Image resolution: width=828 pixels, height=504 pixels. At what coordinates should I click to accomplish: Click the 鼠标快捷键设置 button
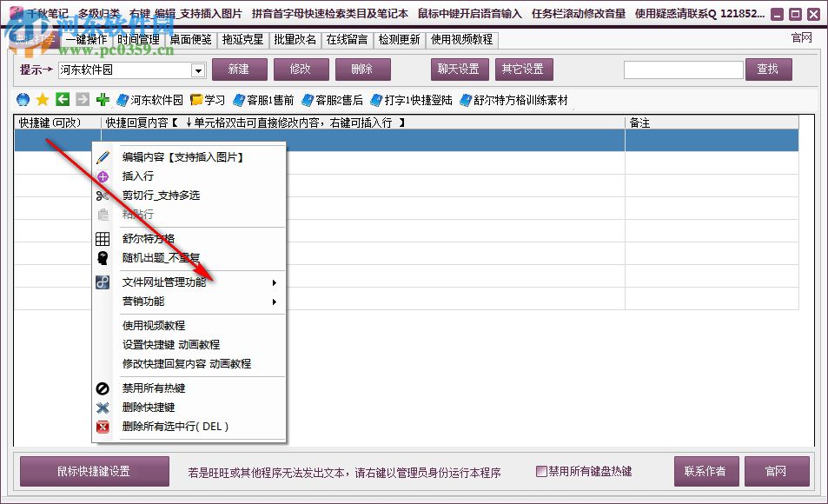tap(93, 471)
